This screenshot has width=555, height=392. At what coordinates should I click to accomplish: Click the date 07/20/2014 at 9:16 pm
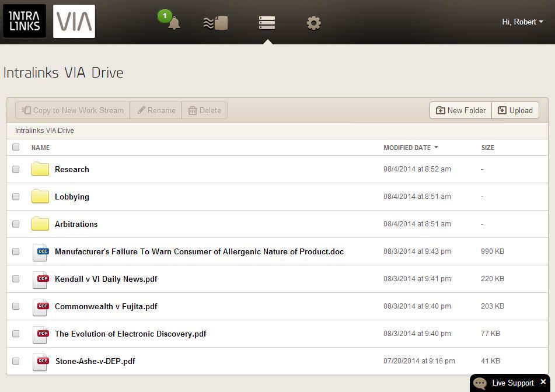pos(419,361)
